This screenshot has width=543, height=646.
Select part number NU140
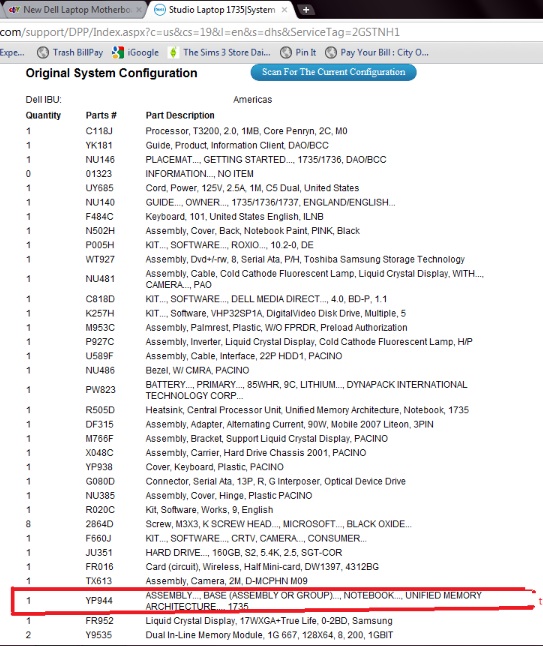tap(100, 202)
